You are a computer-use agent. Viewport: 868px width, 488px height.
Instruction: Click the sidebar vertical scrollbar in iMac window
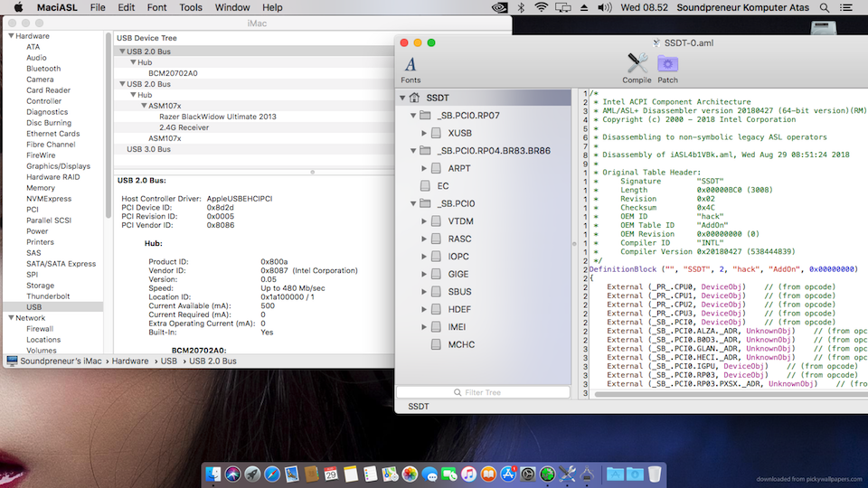pos(108,125)
